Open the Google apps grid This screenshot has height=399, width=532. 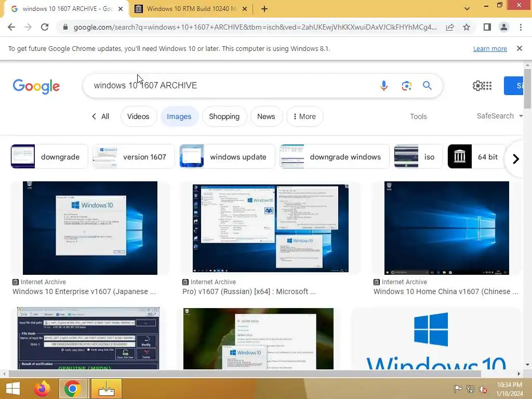coord(487,86)
